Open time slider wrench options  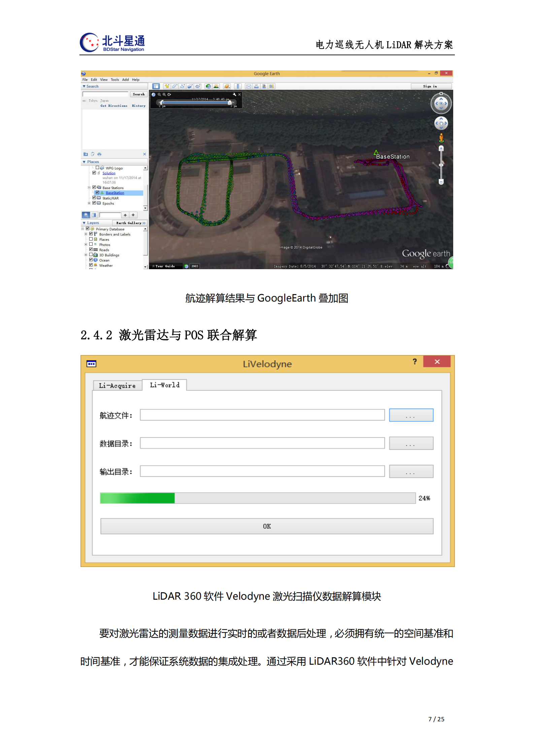point(235,95)
